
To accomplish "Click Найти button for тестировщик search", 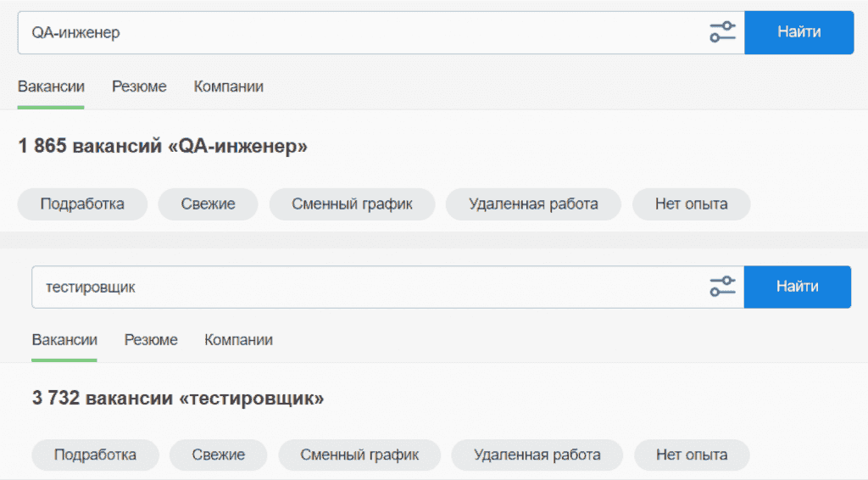I will (797, 287).
